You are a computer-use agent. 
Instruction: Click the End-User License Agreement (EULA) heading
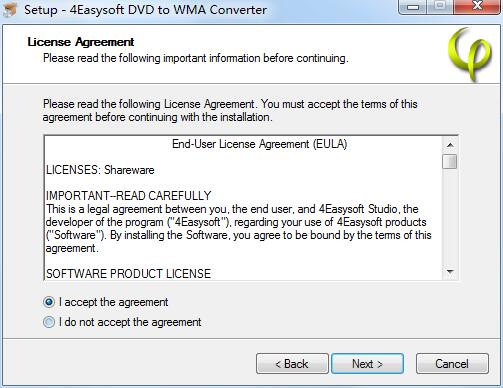pyautogui.click(x=260, y=144)
